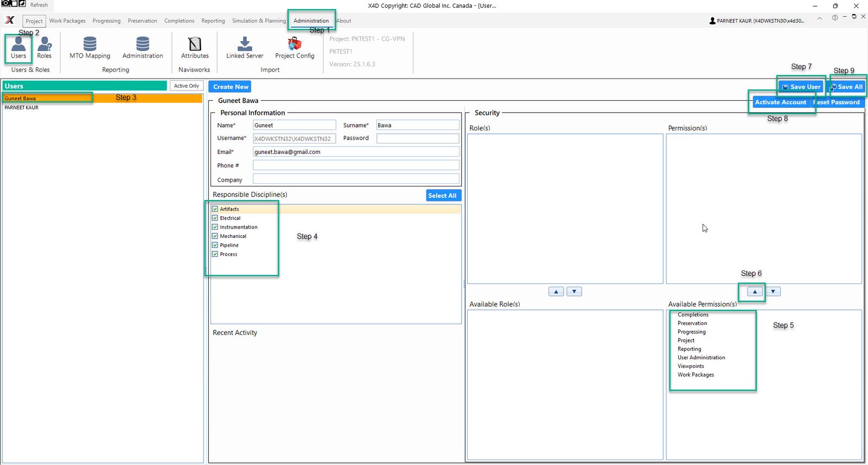The image size is (868, 465).
Task: Switch to the Work Packages tab
Action: pyautogui.click(x=67, y=21)
